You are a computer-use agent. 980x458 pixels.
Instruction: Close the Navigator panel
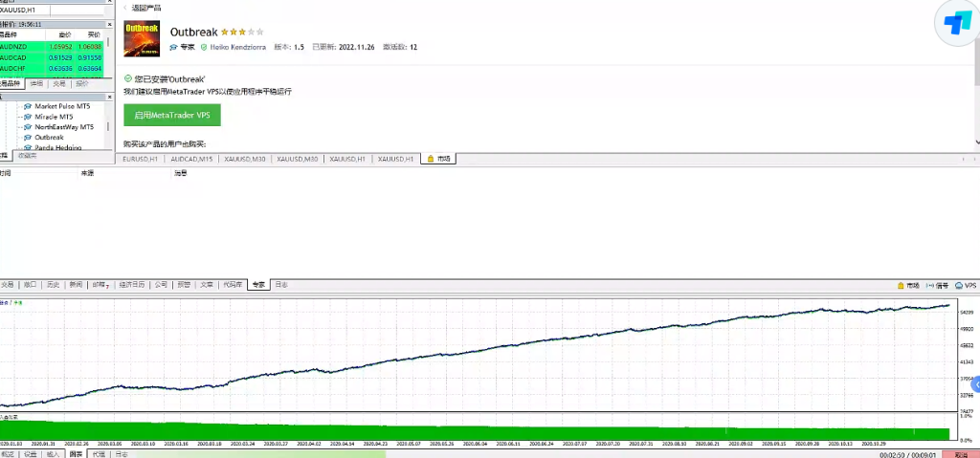click(x=109, y=97)
